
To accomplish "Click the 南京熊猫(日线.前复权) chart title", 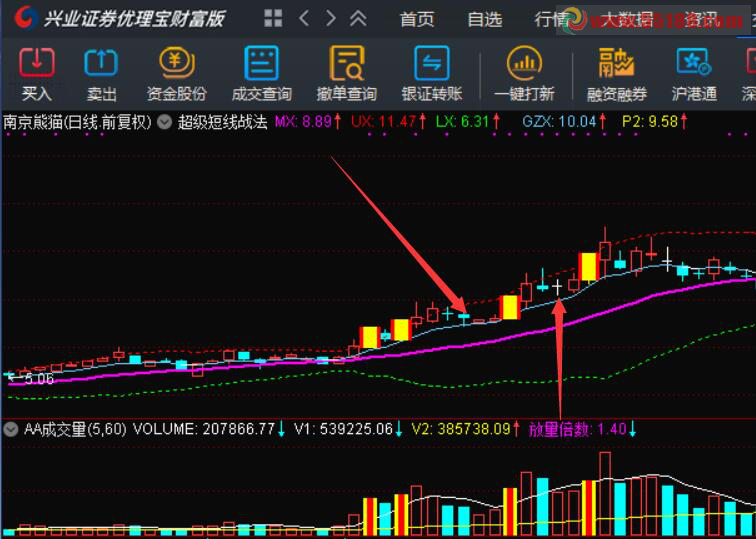I will tap(76, 122).
